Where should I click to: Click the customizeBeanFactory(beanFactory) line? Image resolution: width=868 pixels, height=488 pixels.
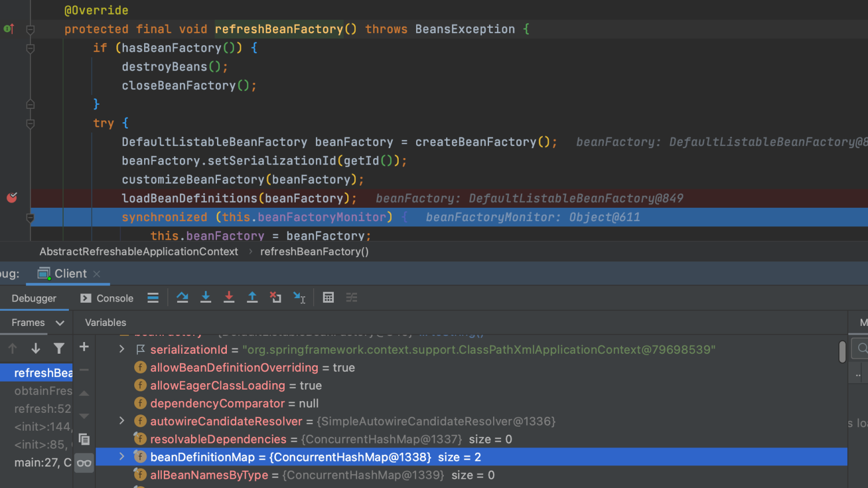[x=243, y=179]
